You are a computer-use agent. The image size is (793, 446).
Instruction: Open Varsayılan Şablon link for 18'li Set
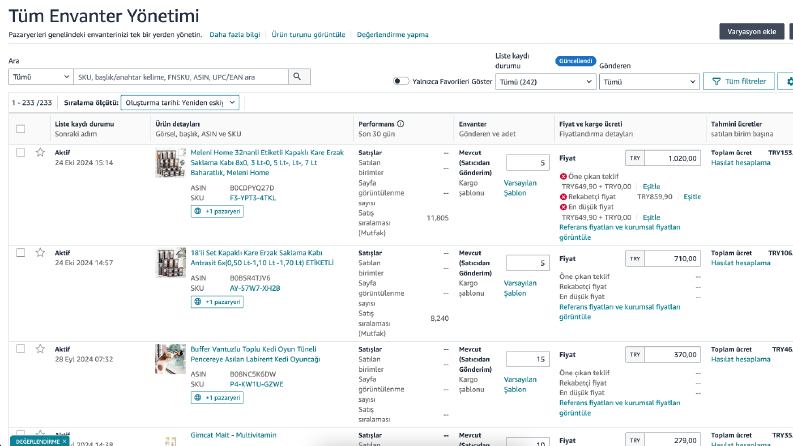click(x=520, y=288)
